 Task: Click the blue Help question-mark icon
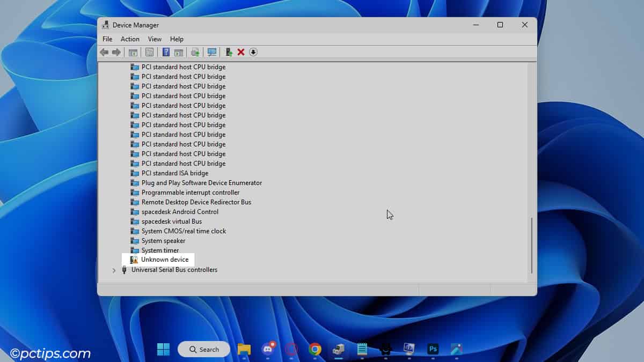(166, 52)
